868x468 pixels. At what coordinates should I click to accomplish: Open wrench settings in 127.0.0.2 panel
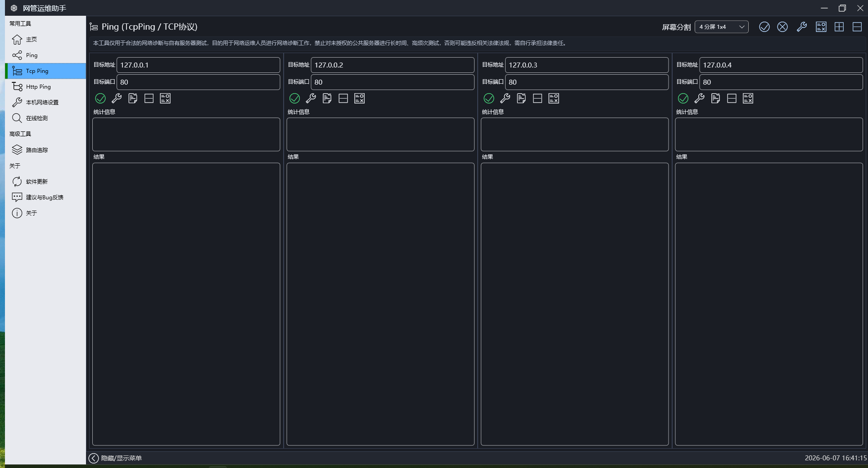pos(311,98)
